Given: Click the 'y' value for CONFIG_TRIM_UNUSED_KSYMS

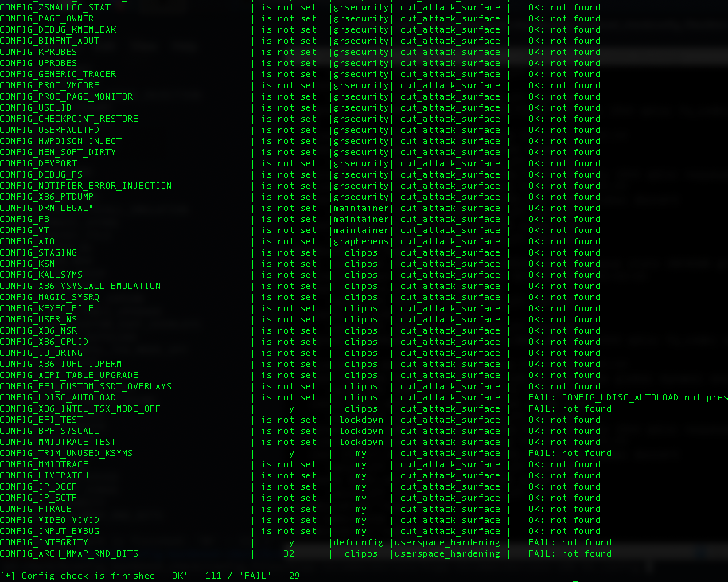Looking at the screenshot, I should [x=291, y=453].
